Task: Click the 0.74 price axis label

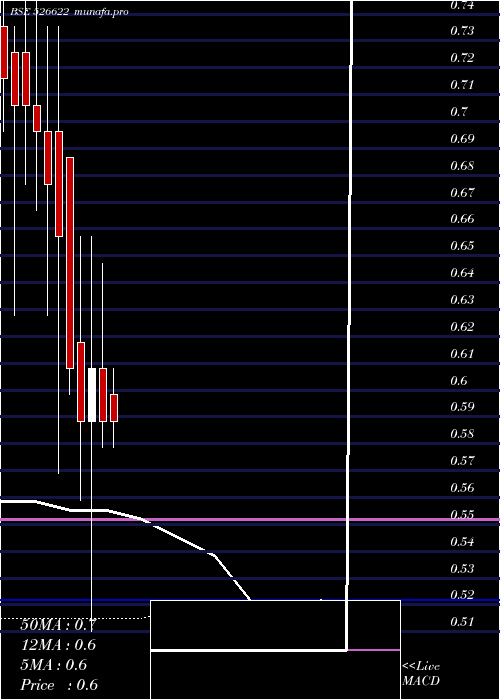Action: (462, 5)
